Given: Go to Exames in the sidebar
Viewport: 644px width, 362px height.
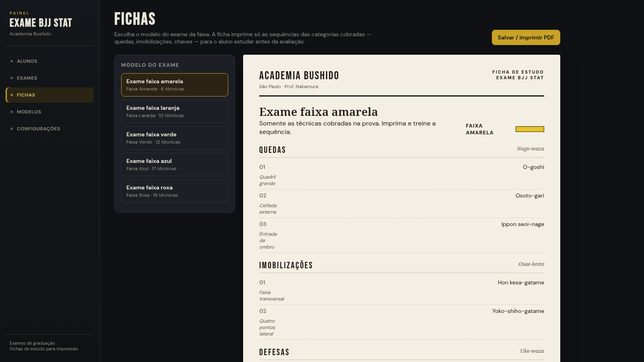Looking at the screenshot, I should coord(50,78).
